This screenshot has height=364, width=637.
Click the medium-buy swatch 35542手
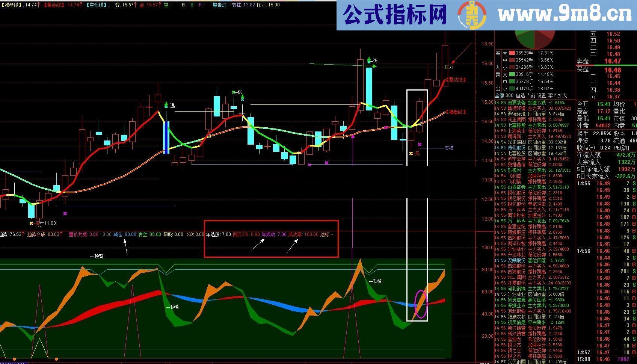tap(512, 60)
